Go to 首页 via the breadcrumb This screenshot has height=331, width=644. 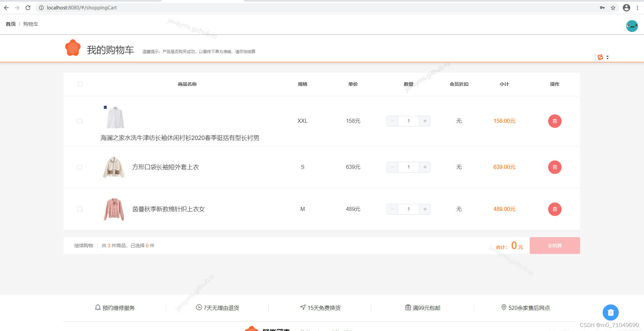click(10, 24)
